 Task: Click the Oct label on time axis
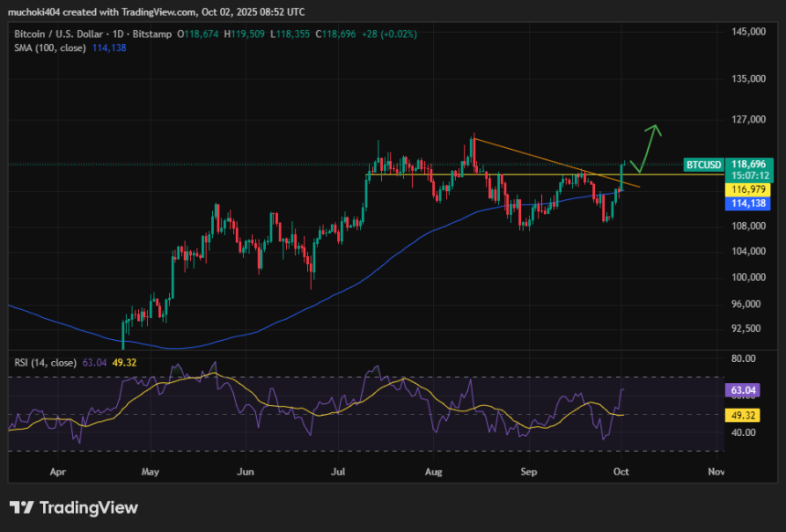click(621, 473)
